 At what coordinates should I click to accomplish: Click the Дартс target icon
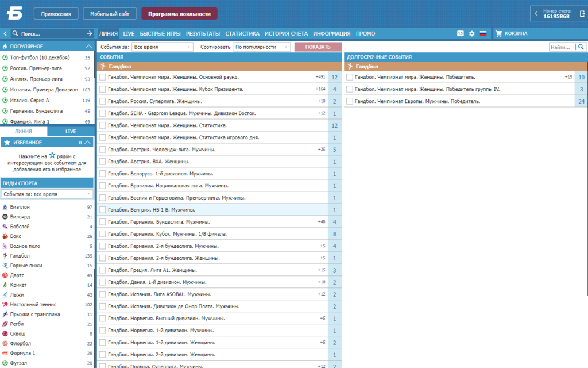[5, 275]
